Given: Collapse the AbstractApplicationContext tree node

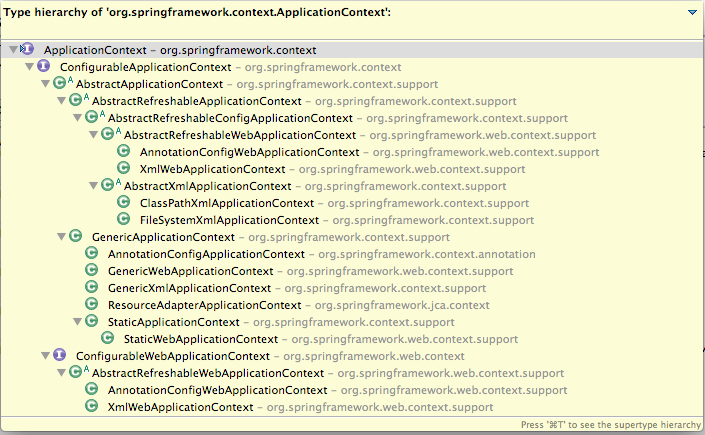Looking at the screenshot, I should click(45, 84).
